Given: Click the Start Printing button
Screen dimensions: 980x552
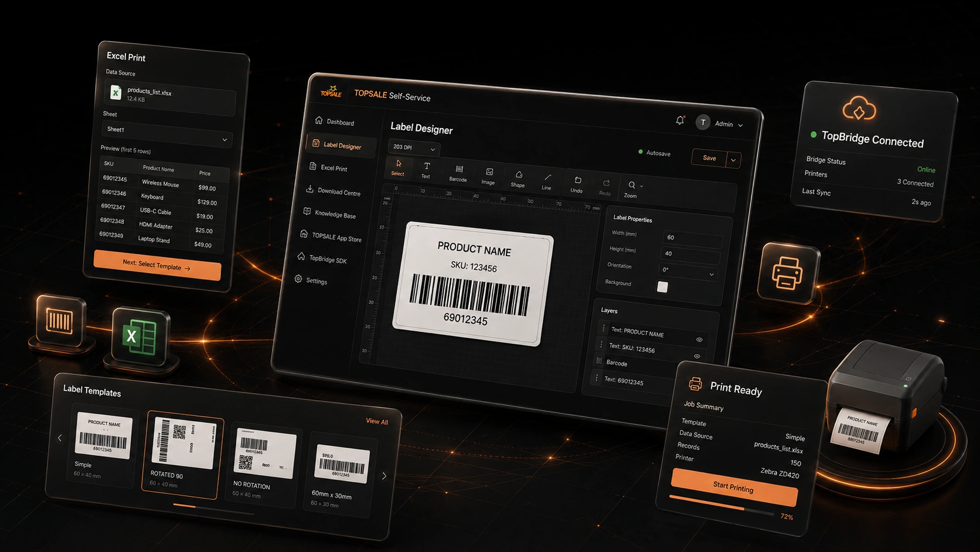Looking at the screenshot, I should click(734, 487).
